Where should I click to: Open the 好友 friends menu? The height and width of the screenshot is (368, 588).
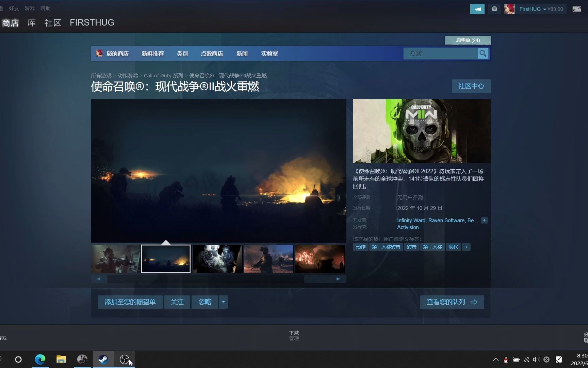[x=14, y=8]
